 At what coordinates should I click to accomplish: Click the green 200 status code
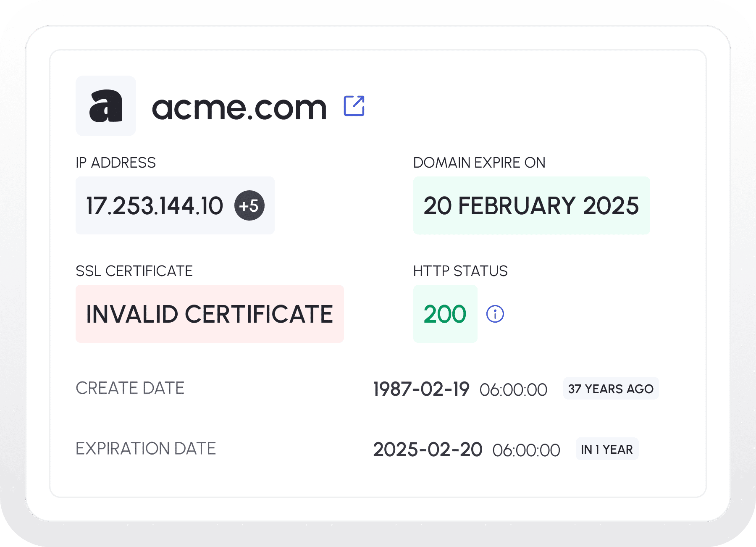coord(445,314)
